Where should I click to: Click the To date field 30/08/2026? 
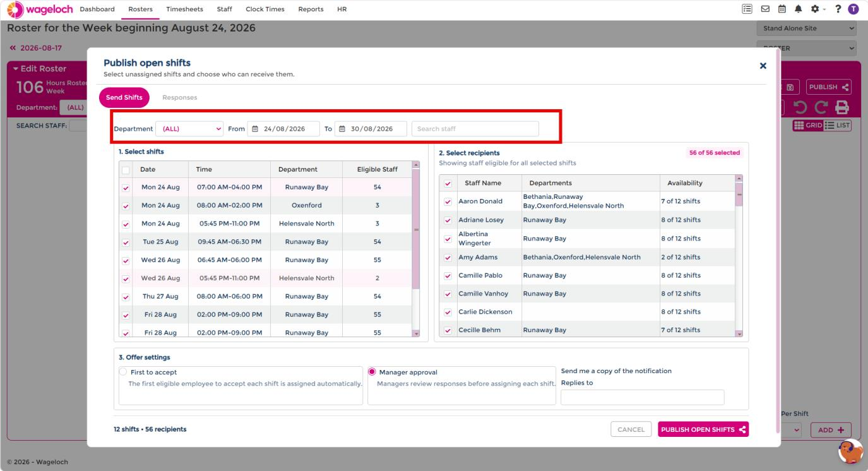pyautogui.click(x=371, y=129)
